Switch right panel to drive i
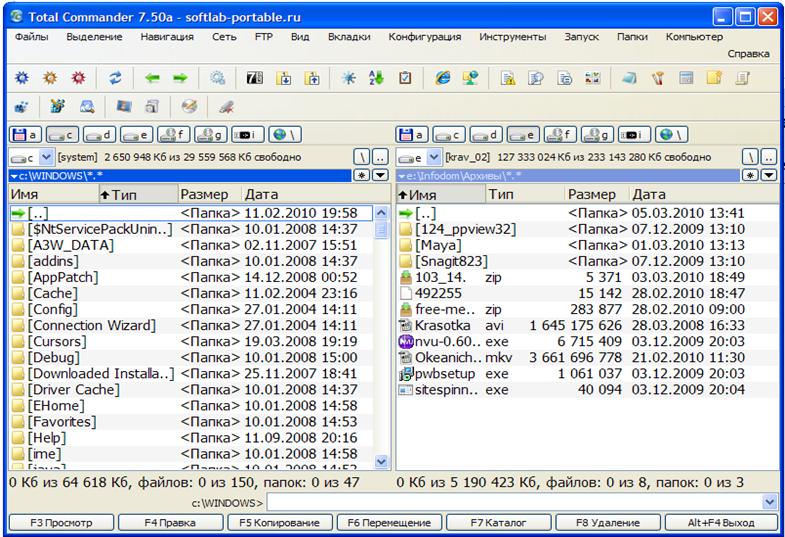 (x=634, y=135)
